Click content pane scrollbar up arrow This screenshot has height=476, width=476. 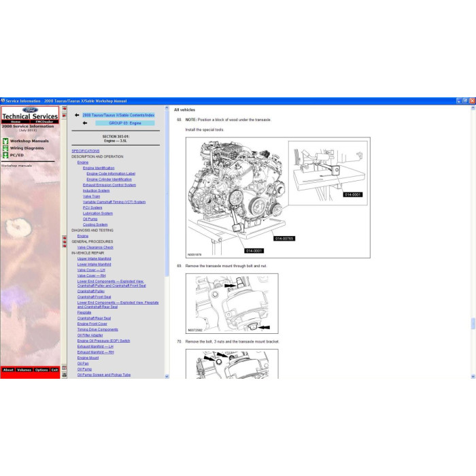coord(473,108)
